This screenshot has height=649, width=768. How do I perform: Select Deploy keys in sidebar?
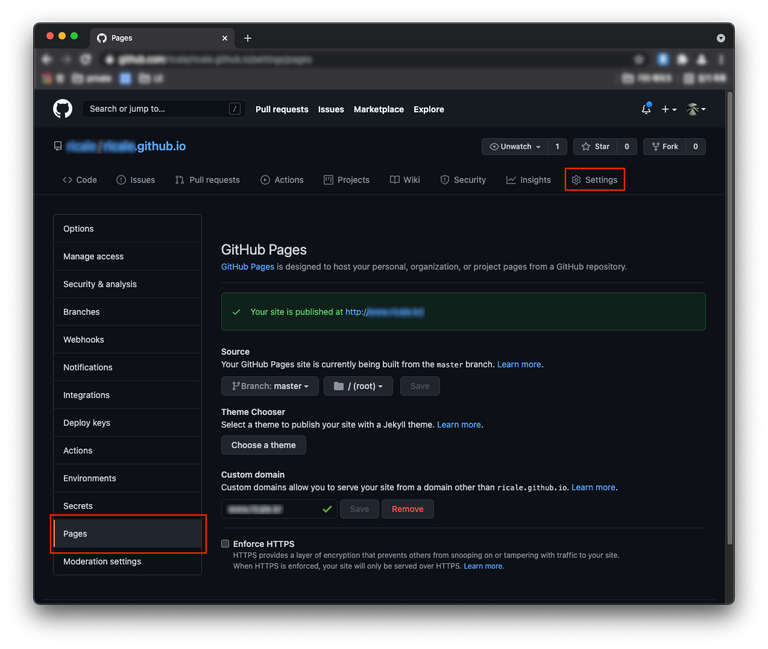coord(127,423)
